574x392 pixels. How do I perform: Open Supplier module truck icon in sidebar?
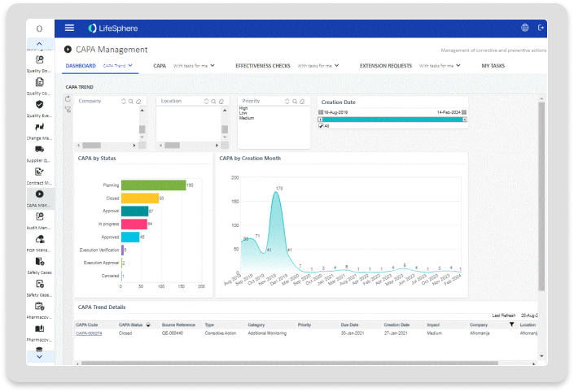point(39,149)
